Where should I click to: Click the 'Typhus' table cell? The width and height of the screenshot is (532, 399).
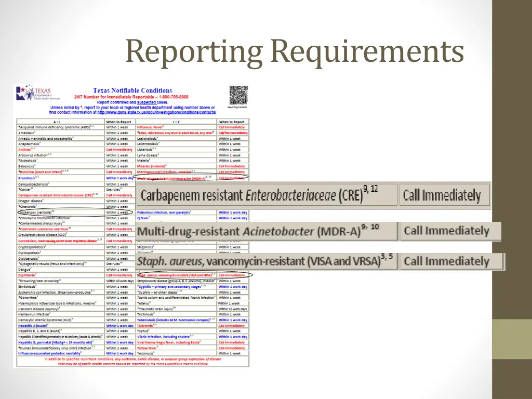(x=176, y=331)
